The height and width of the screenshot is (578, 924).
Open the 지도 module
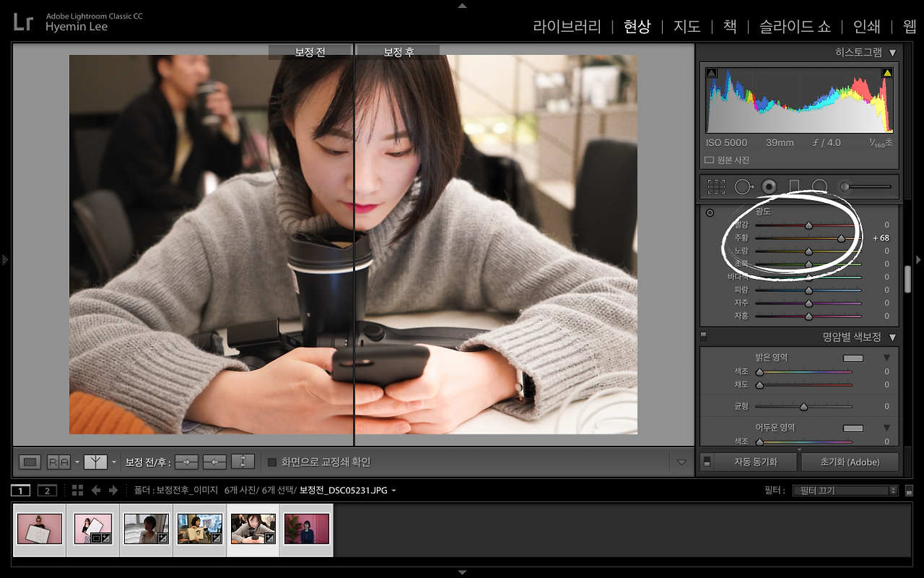click(687, 27)
